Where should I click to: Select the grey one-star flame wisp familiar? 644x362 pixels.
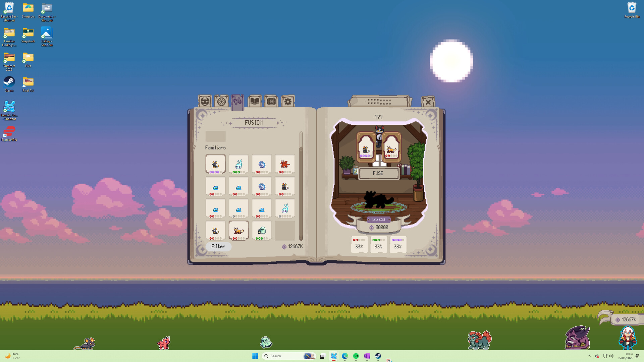[x=285, y=208]
